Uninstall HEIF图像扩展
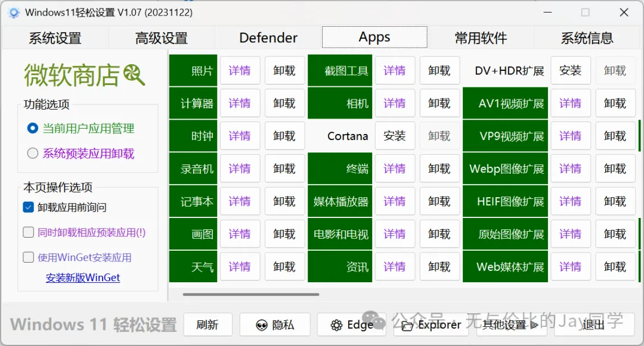This screenshot has width=644, height=346. pyautogui.click(x=615, y=201)
